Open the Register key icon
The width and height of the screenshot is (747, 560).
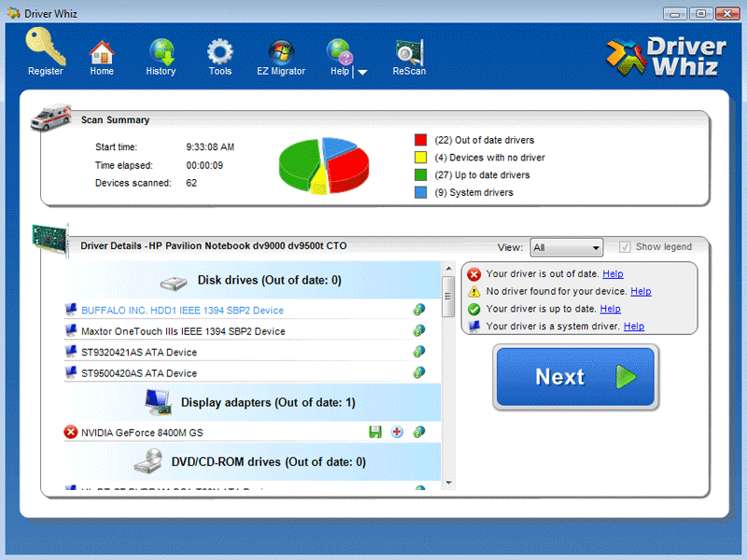click(x=45, y=46)
